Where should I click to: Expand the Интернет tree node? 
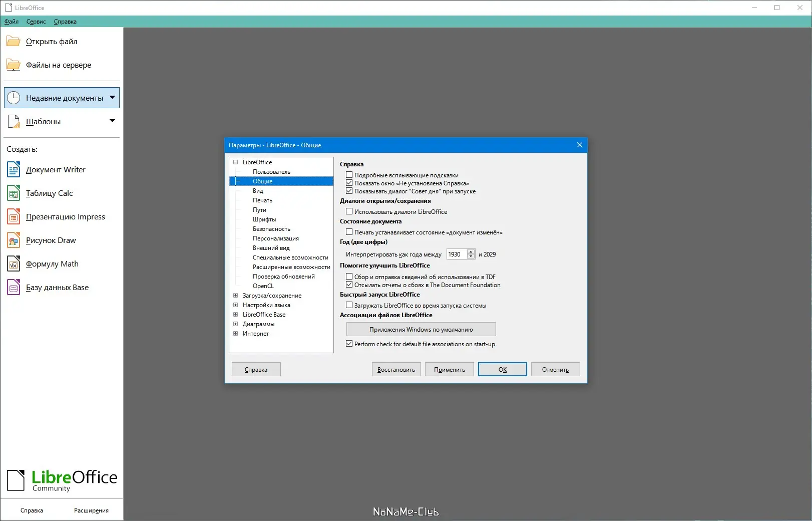[235, 333]
